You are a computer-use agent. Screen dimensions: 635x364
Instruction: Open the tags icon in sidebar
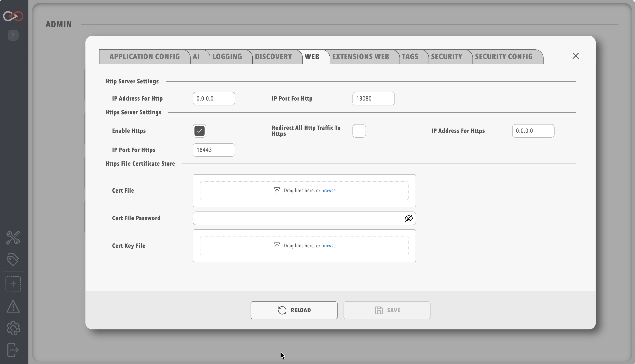click(x=13, y=259)
